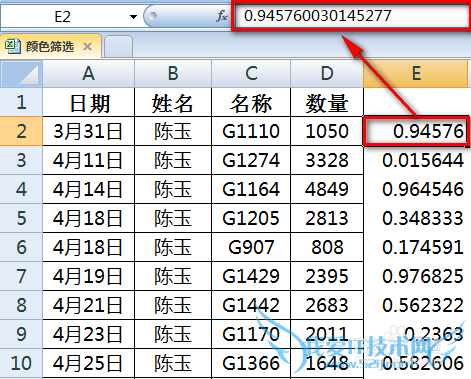The height and width of the screenshot is (379, 471).
Task: Select cell containing 4月11日
Action: pos(89,160)
